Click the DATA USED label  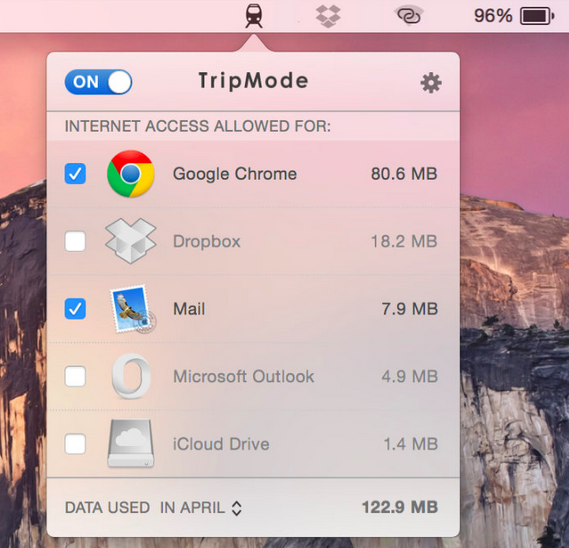[107, 508]
